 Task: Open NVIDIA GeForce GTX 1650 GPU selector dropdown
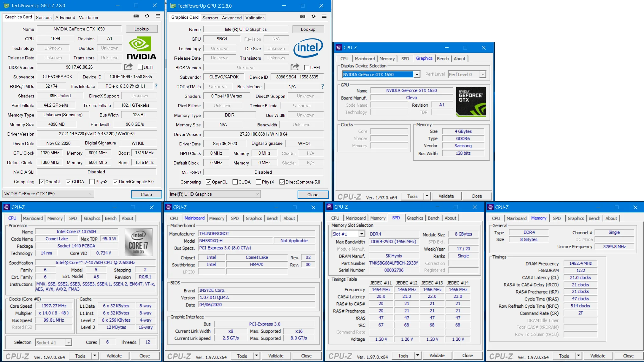click(x=91, y=194)
